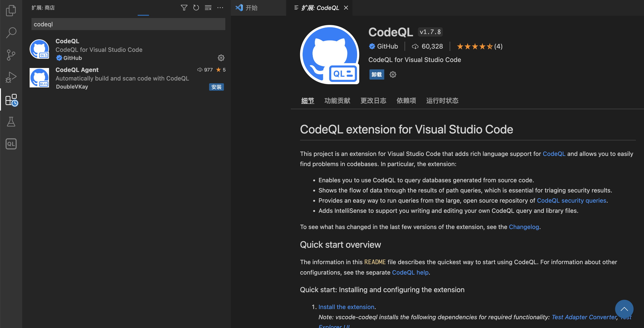Open the Source Control view
644x328 pixels.
click(11, 55)
